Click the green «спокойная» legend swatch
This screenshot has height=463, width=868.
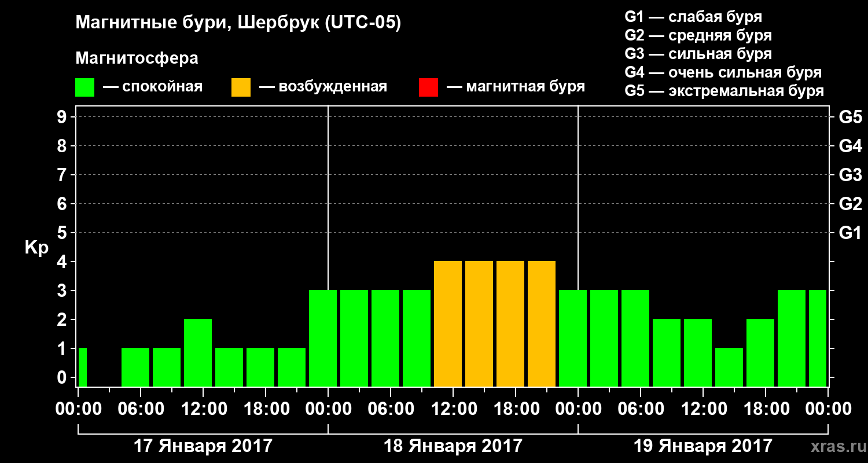[84, 87]
